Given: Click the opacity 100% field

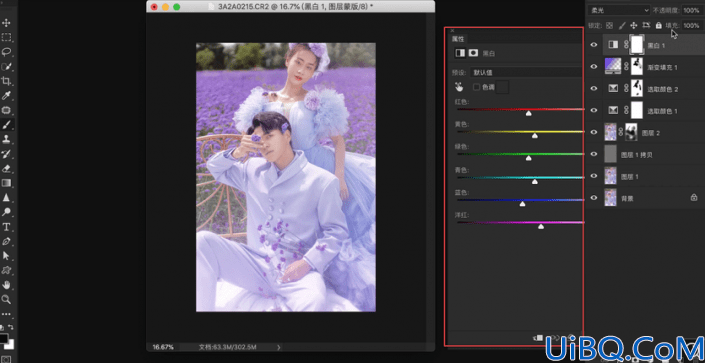Looking at the screenshot, I should (691, 10).
